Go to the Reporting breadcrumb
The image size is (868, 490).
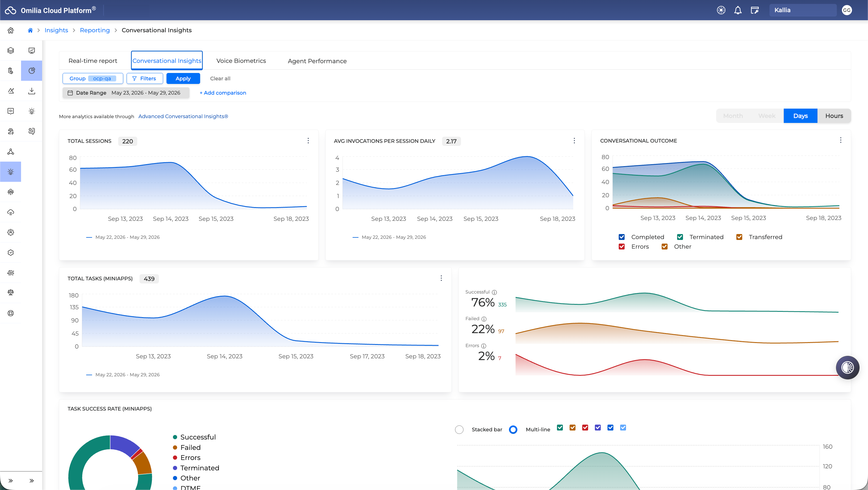(95, 30)
